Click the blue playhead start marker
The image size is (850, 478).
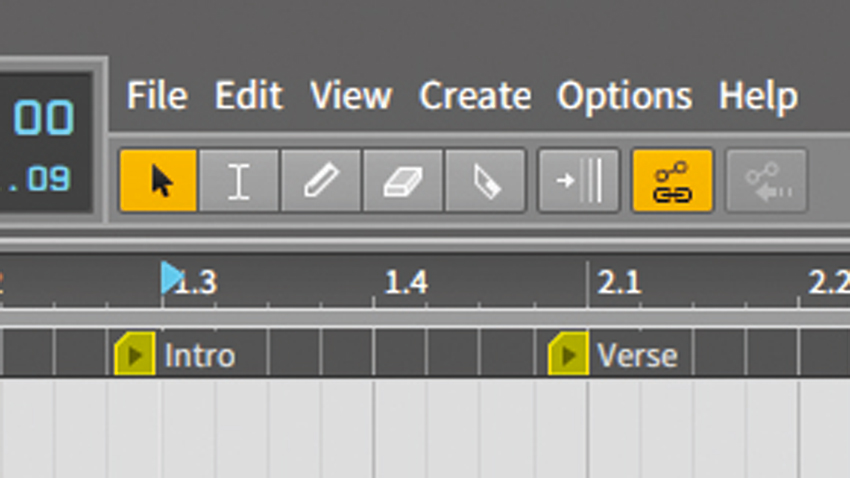coord(171,278)
